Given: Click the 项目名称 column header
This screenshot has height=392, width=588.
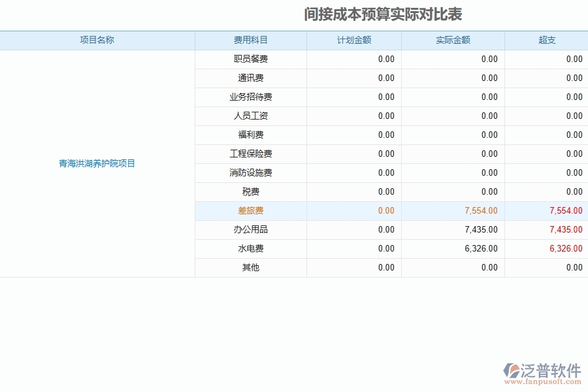Looking at the screenshot, I should coord(97,40).
